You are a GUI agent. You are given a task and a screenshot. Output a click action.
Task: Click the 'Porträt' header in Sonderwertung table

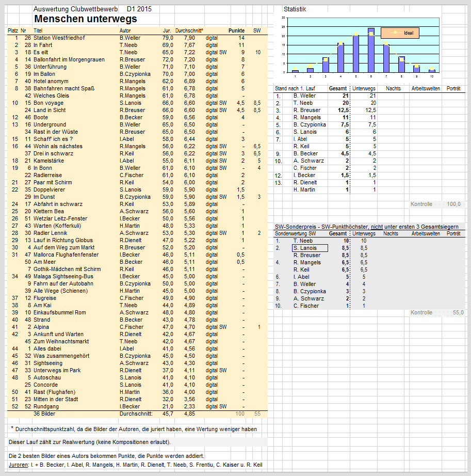click(x=453, y=234)
